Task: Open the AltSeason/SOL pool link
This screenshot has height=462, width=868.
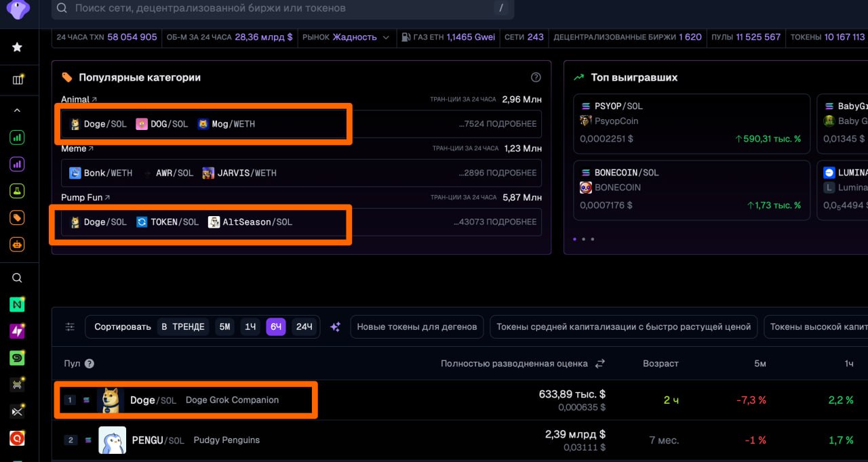Action: click(250, 222)
